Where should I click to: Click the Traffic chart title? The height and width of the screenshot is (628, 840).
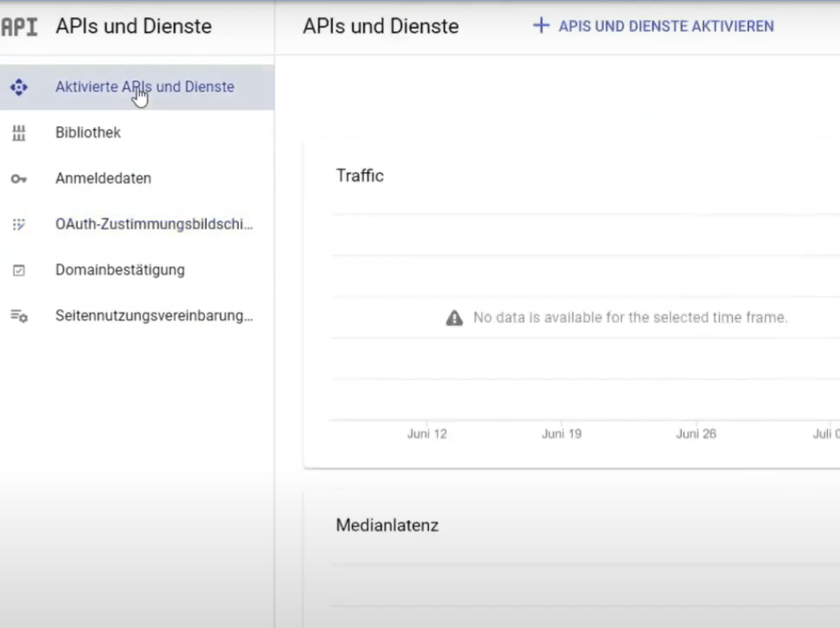tap(360, 176)
